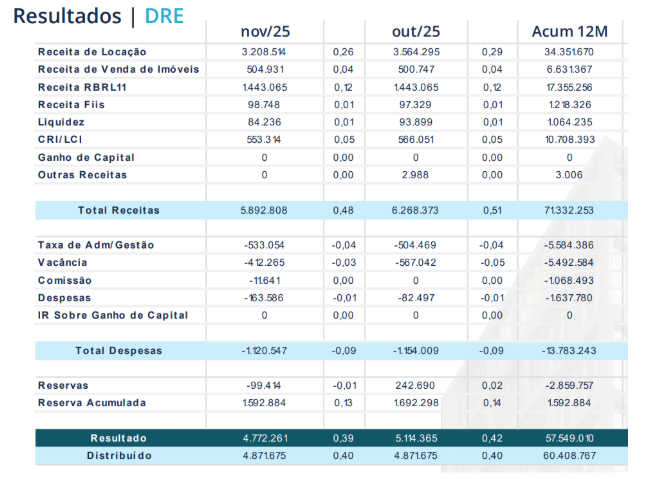Select the Acum 12M column header
Viewport: 645px width, 479px height.
[568, 32]
